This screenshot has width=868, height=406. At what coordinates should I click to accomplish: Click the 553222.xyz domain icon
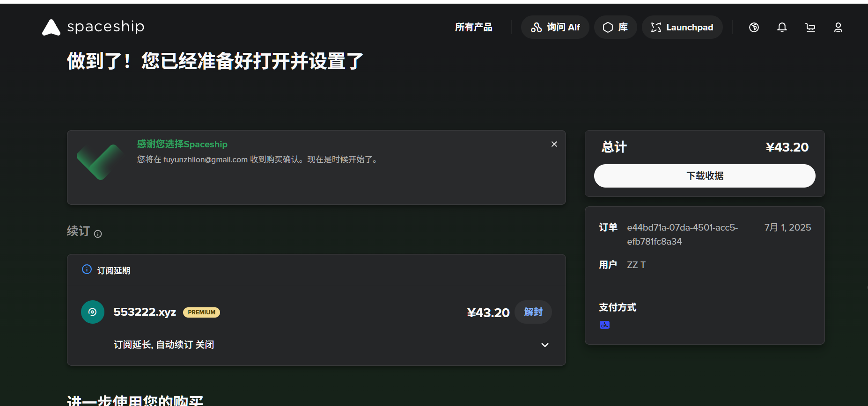[93, 312]
